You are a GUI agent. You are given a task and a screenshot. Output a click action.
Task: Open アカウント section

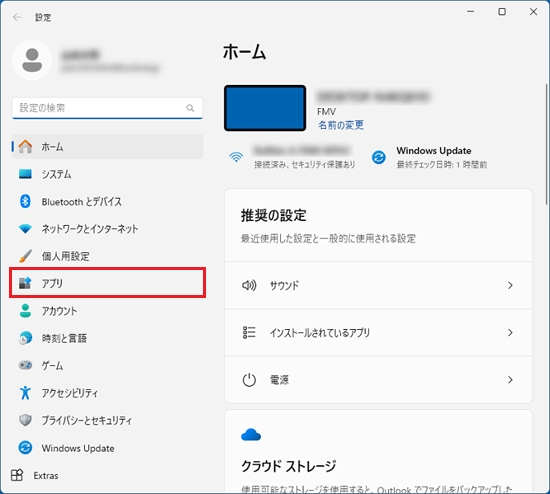[107, 311]
